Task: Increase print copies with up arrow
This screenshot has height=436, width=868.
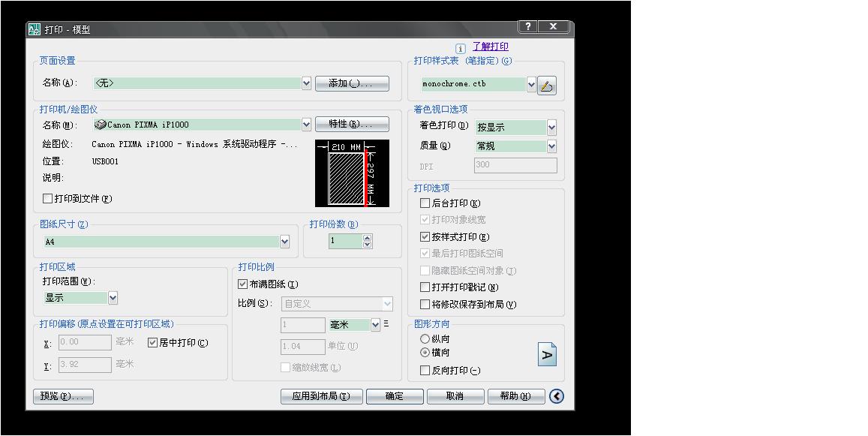Action: (367, 238)
